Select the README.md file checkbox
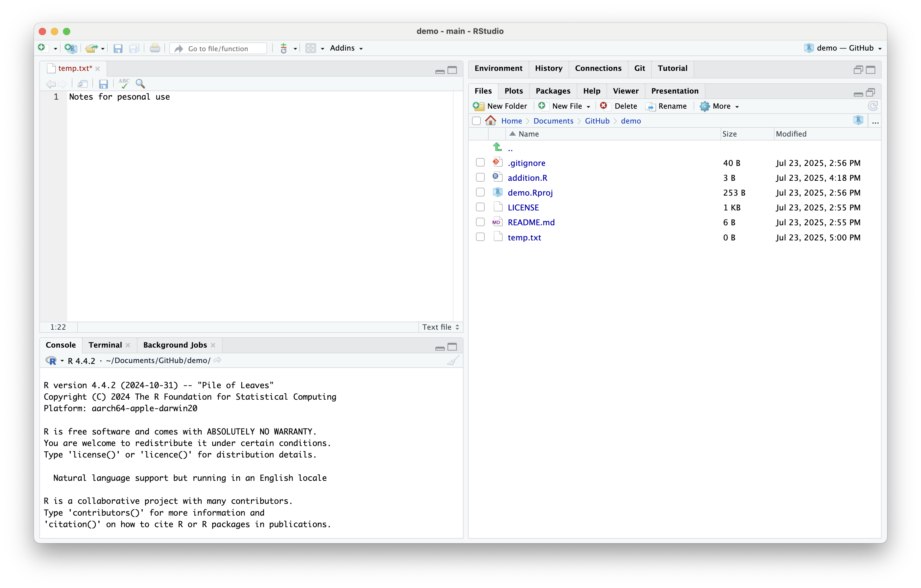Viewport: 921px width, 588px height. click(x=480, y=222)
